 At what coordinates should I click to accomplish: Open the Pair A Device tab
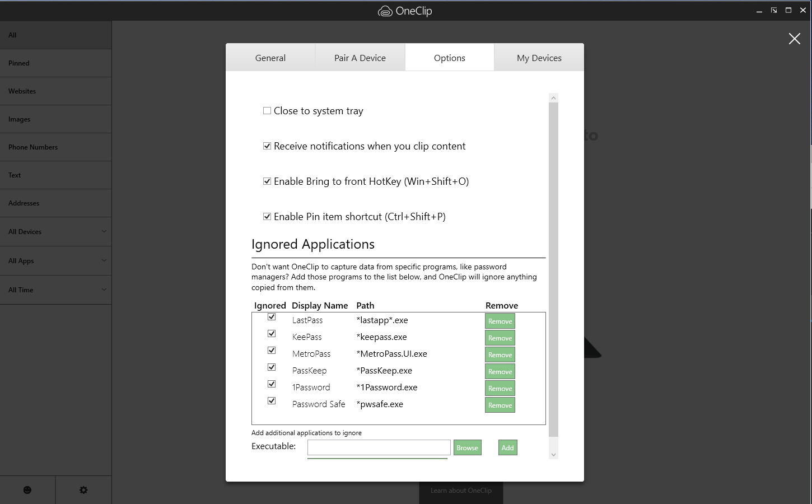360,58
